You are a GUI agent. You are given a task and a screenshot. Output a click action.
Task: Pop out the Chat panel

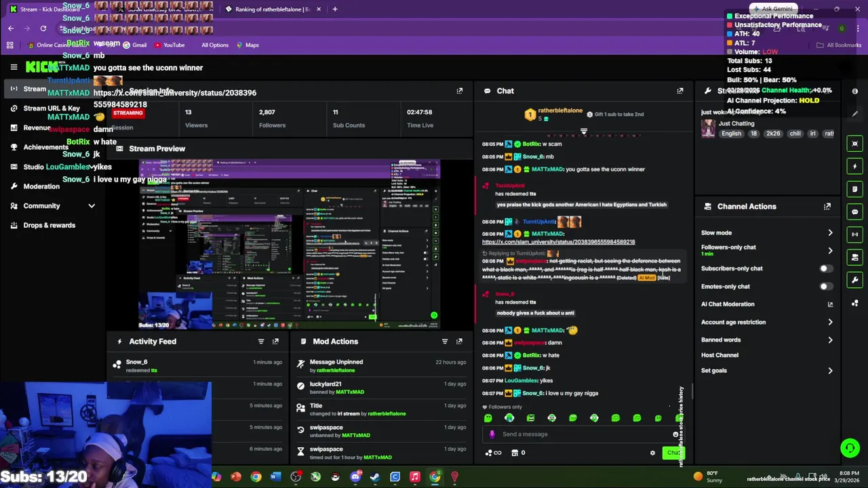[680, 91]
